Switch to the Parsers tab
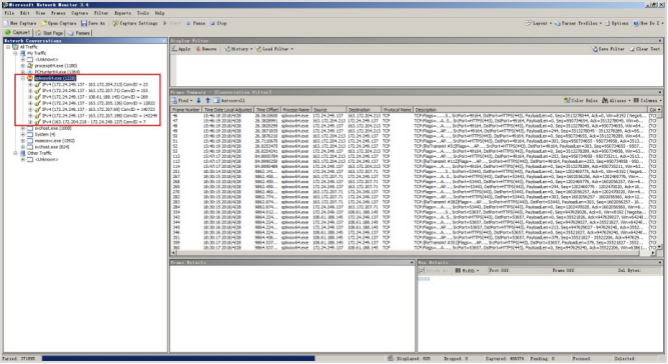 (79, 33)
